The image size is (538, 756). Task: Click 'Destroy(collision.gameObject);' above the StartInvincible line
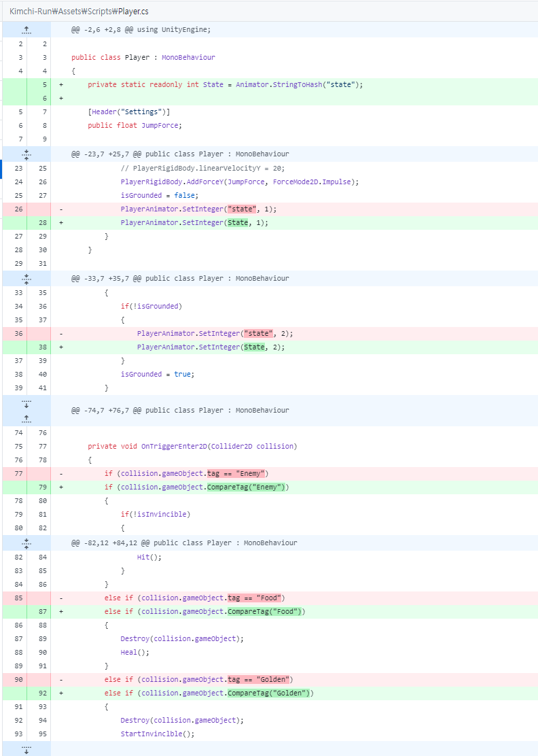pyautogui.click(x=182, y=721)
